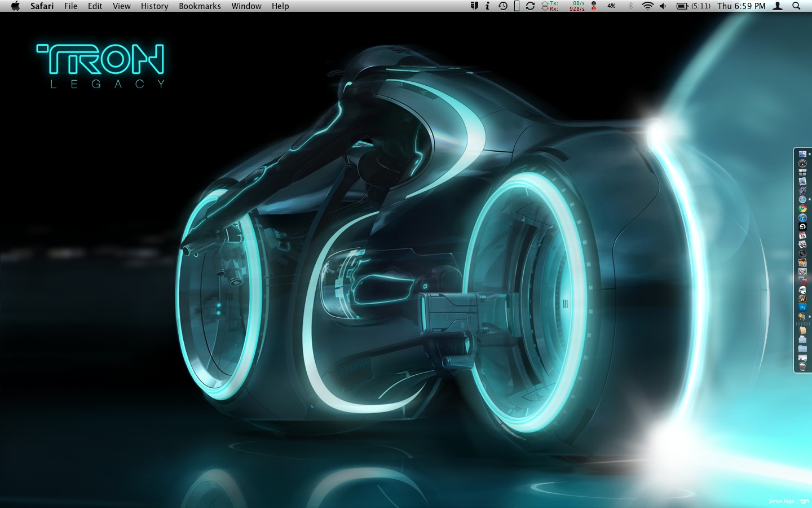The image size is (812, 508).
Task: Open the Spaces icon in the dock
Action: pos(802,172)
